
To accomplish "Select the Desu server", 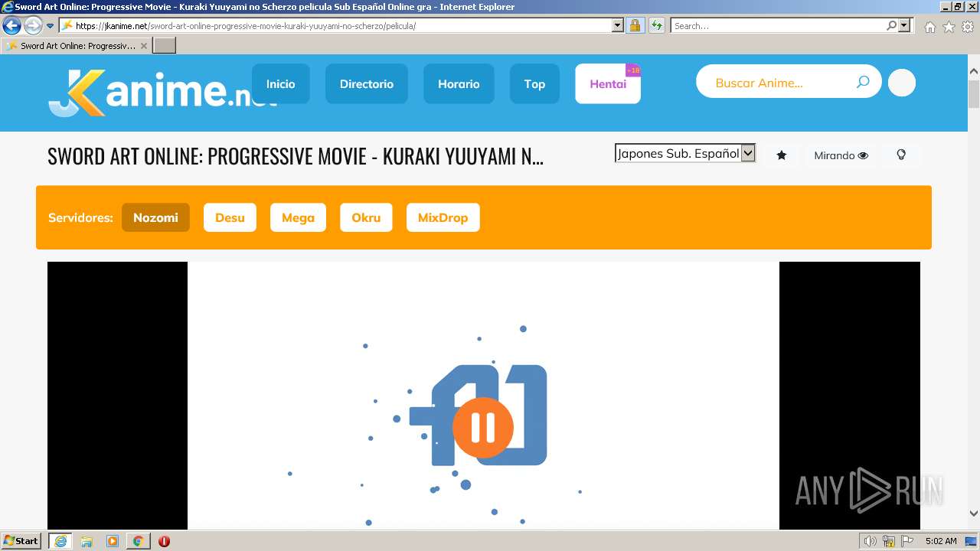I will 230,217.
